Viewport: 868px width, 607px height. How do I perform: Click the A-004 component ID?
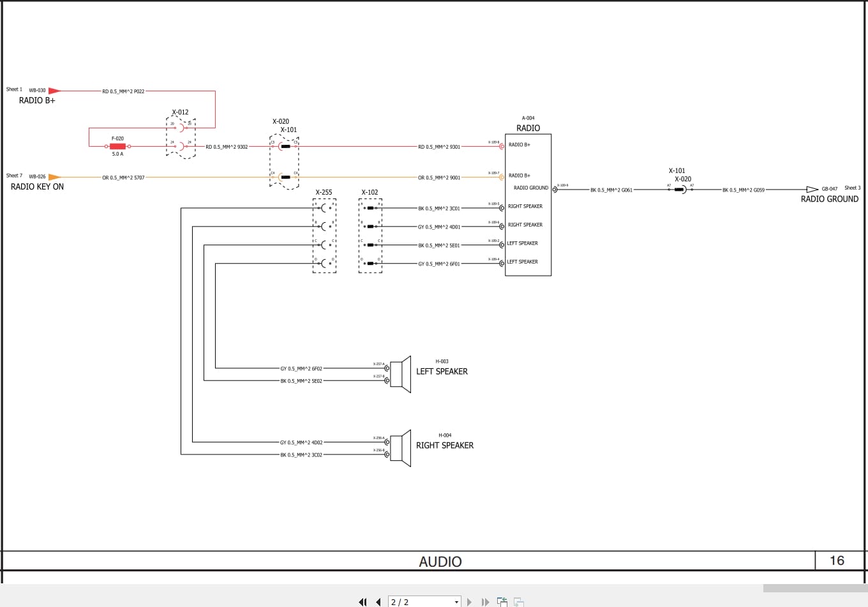click(528, 118)
